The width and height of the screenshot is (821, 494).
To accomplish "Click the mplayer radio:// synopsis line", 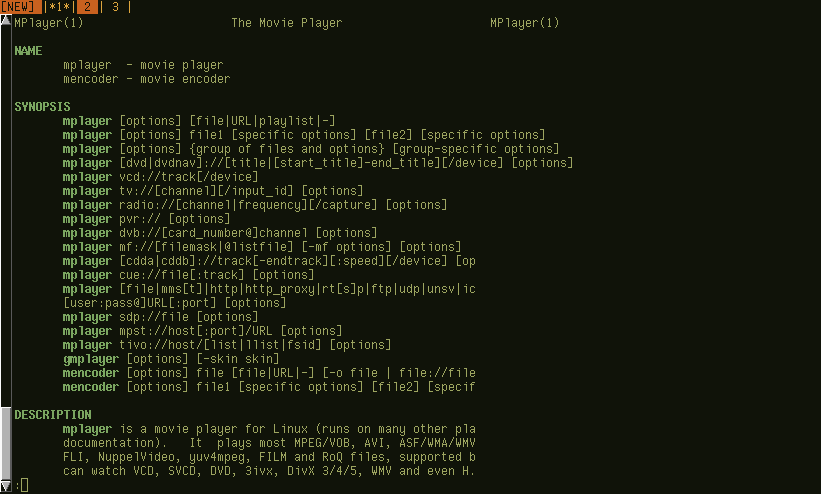I will (255, 205).
